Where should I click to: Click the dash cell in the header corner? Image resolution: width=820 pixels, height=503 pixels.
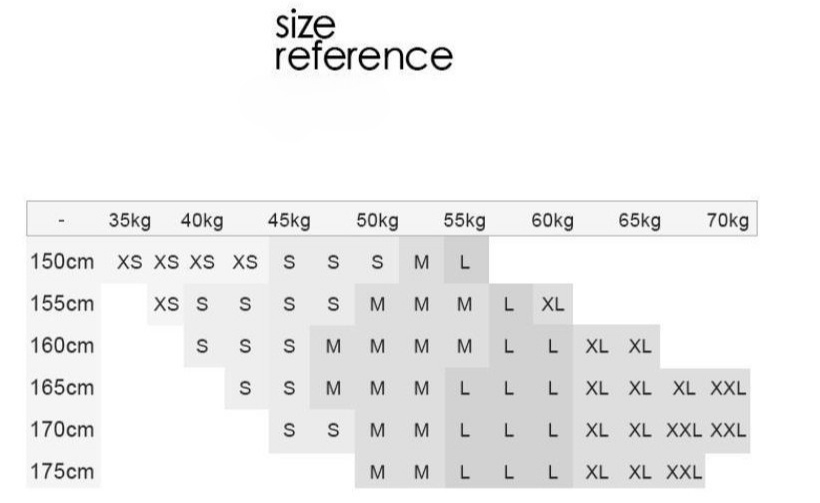pyautogui.click(x=62, y=220)
